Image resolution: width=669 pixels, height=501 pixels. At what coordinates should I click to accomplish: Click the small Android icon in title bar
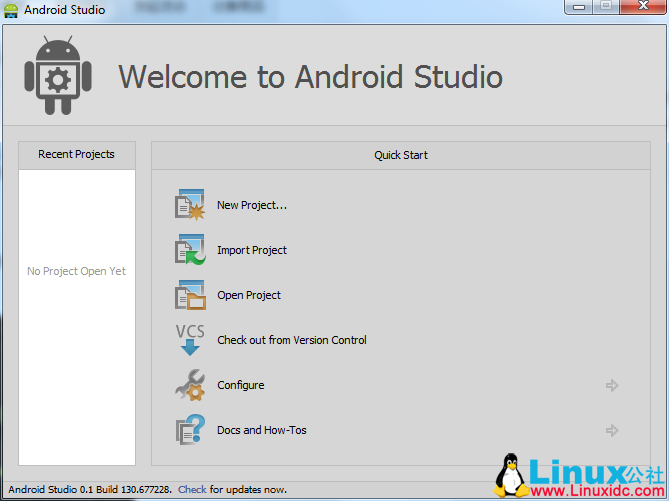[12, 10]
